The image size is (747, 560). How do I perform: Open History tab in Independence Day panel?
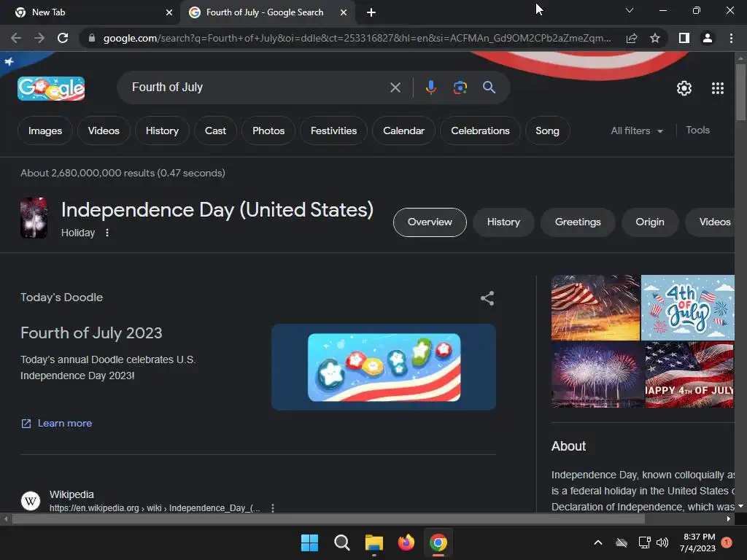(503, 222)
